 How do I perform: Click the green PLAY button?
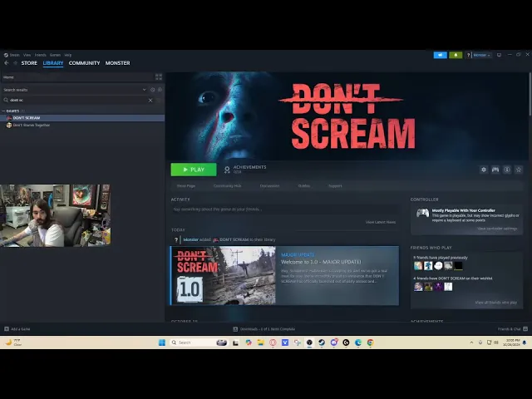click(x=194, y=170)
